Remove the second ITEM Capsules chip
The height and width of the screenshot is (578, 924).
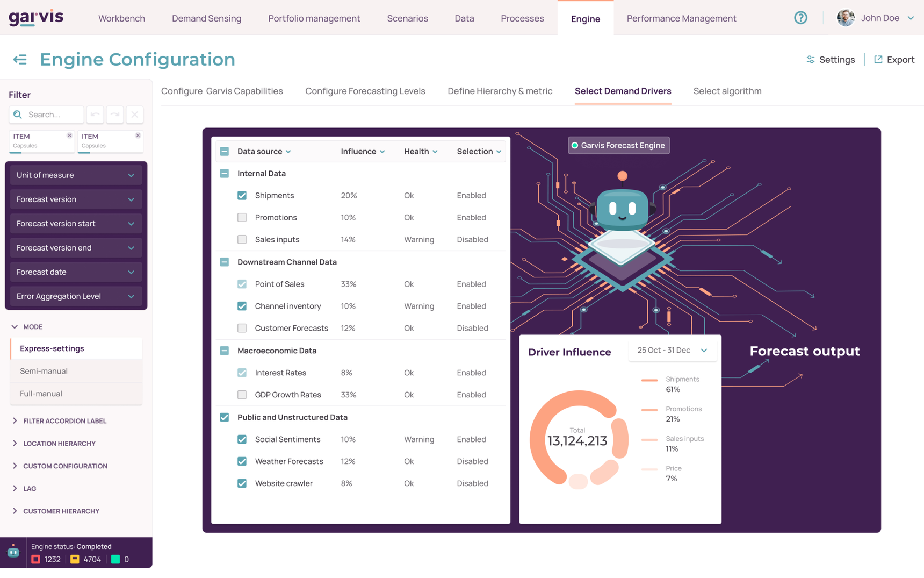point(138,135)
